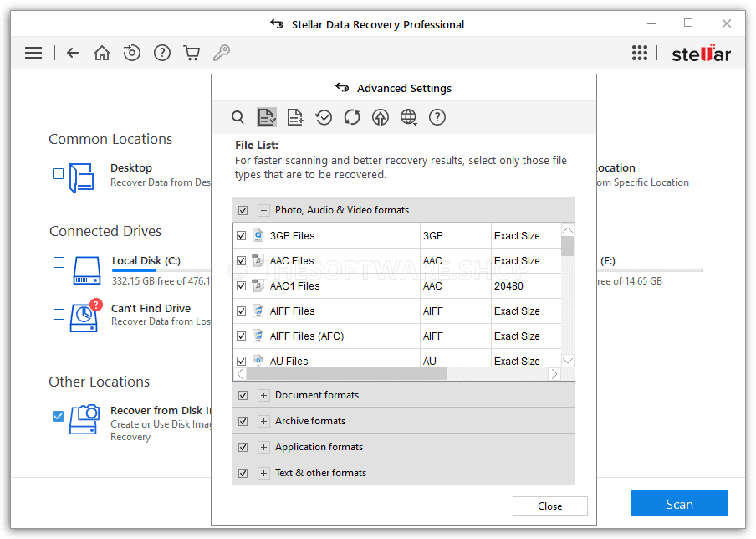Click the file list scroll up arrow
The height and width of the screenshot is (539, 756).
pyautogui.click(x=568, y=230)
